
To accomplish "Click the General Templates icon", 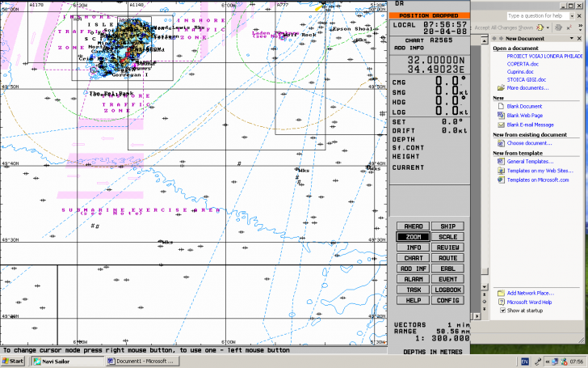I will [x=500, y=162].
